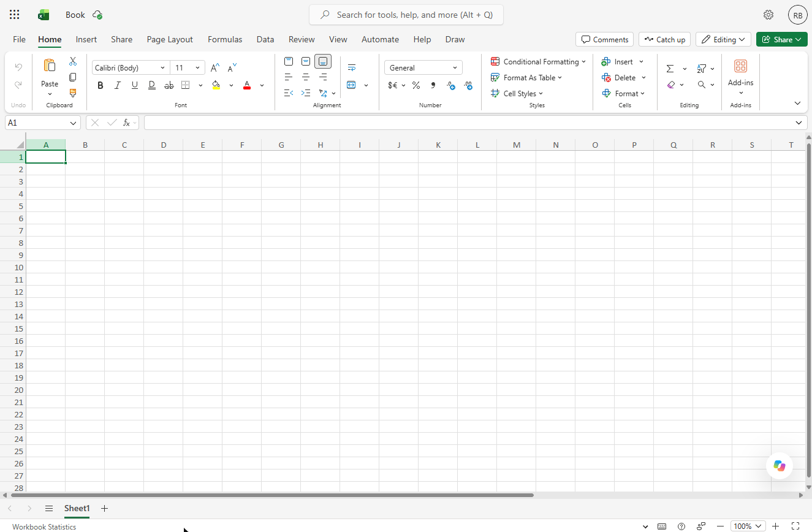The height and width of the screenshot is (532, 812).
Task: Activate the Format Painter brush
Action: tap(73, 93)
